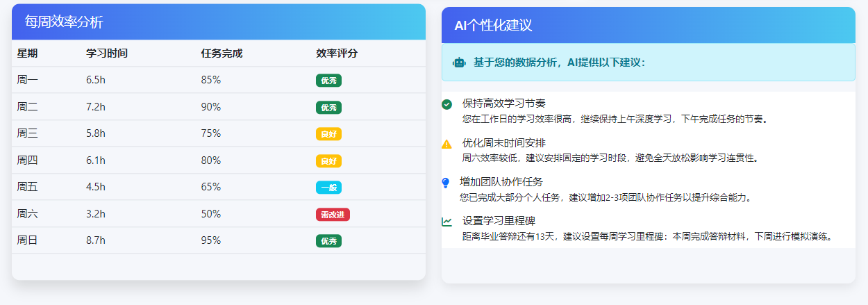
Task: Click the 4.5h study time value
Action: click(x=96, y=188)
